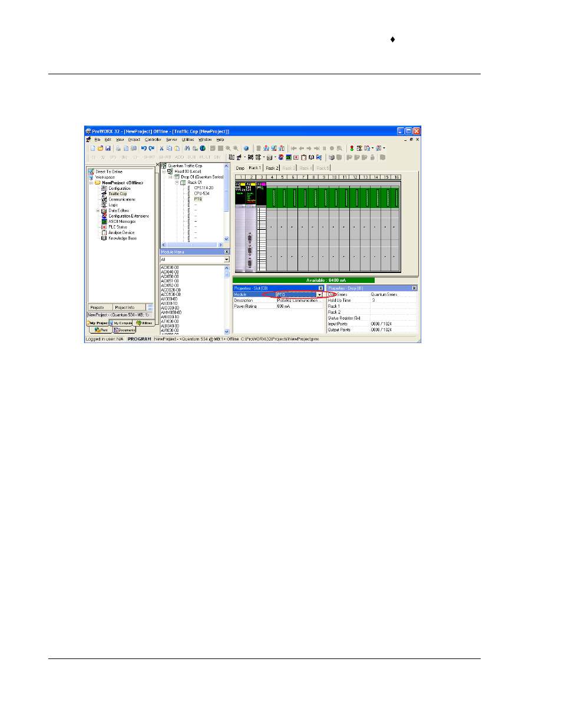
Task: Expand the Data Editors tree node
Action: pyautogui.click(x=98, y=210)
